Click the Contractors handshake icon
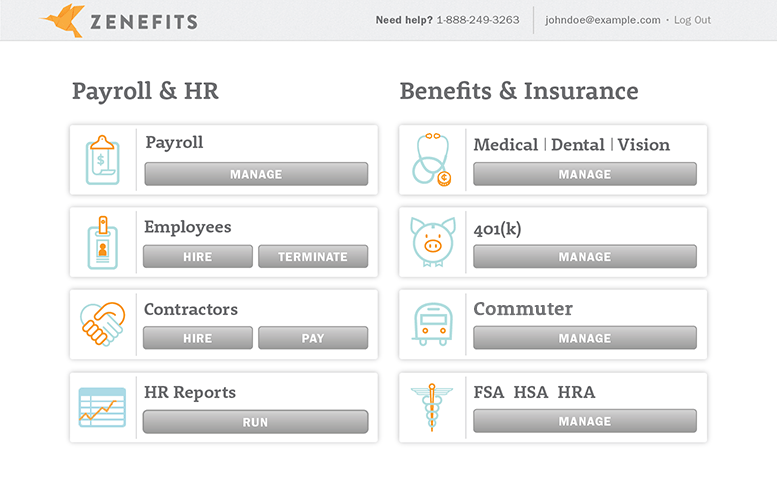 coord(103,324)
